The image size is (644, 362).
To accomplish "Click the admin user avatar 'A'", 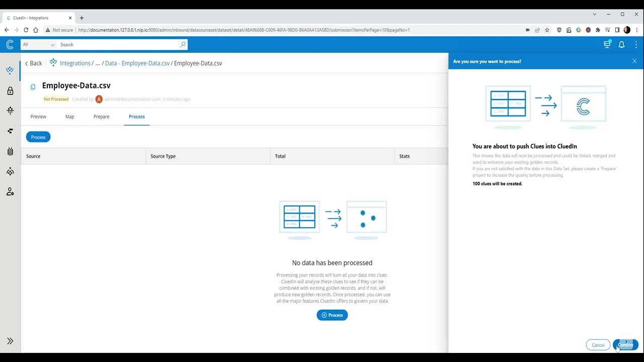I will tap(99, 99).
